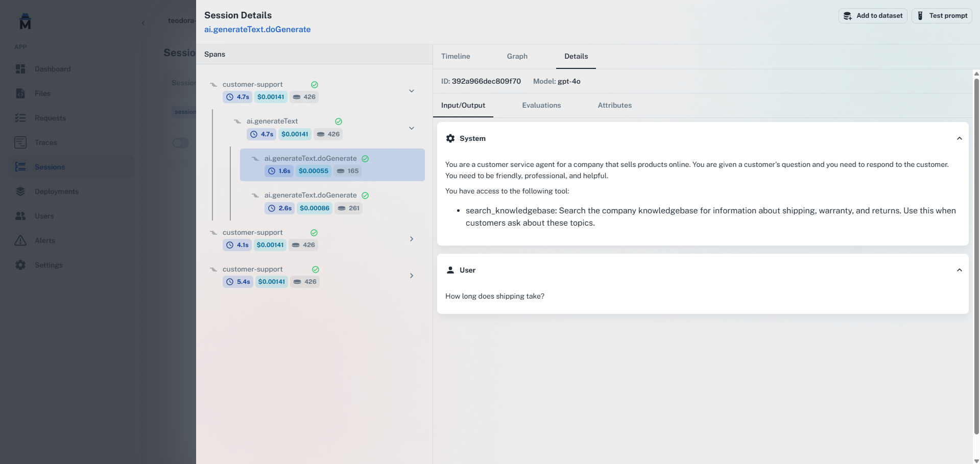Click the $0.00141 badge on the ai.generateText row
The width and height of the screenshot is (980, 464).
click(295, 134)
